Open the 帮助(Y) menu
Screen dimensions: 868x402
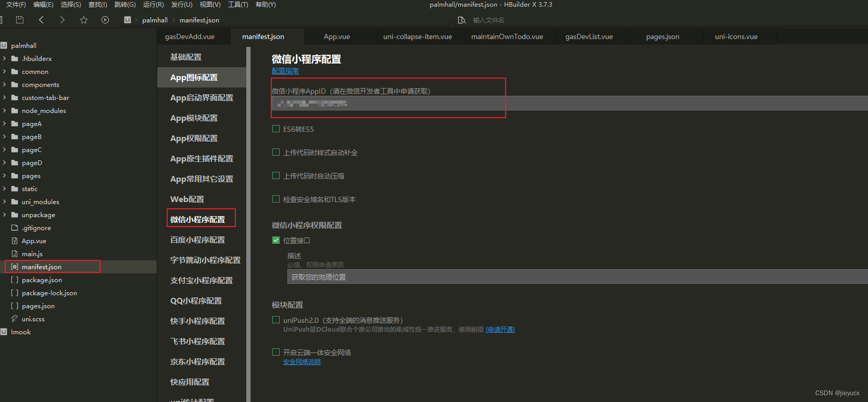(x=266, y=5)
